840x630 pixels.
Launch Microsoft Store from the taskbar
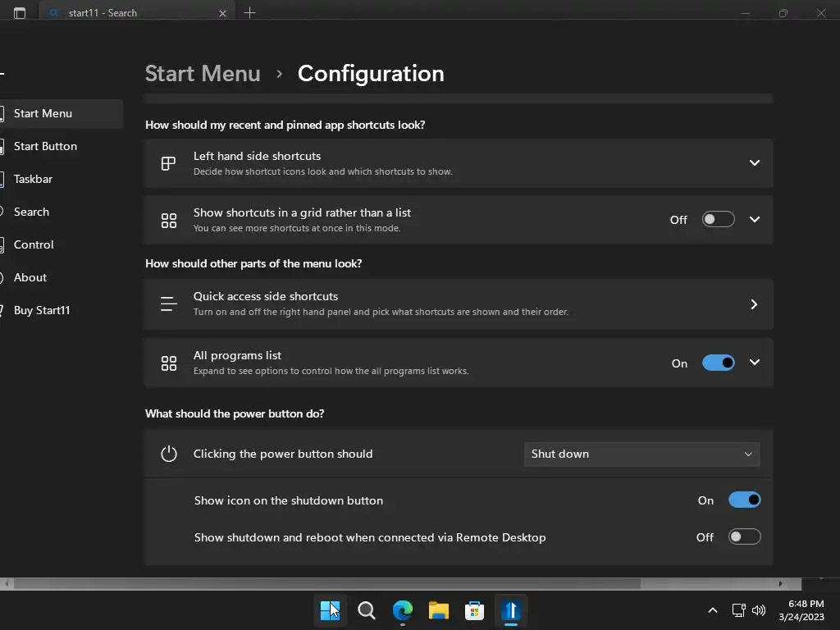point(475,610)
